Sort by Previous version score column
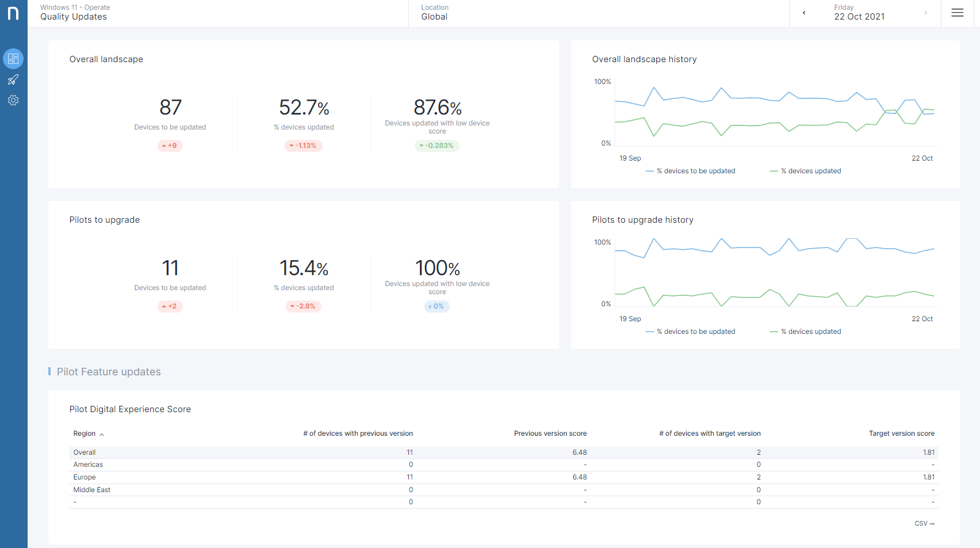980x548 pixels. pos(550,433)
